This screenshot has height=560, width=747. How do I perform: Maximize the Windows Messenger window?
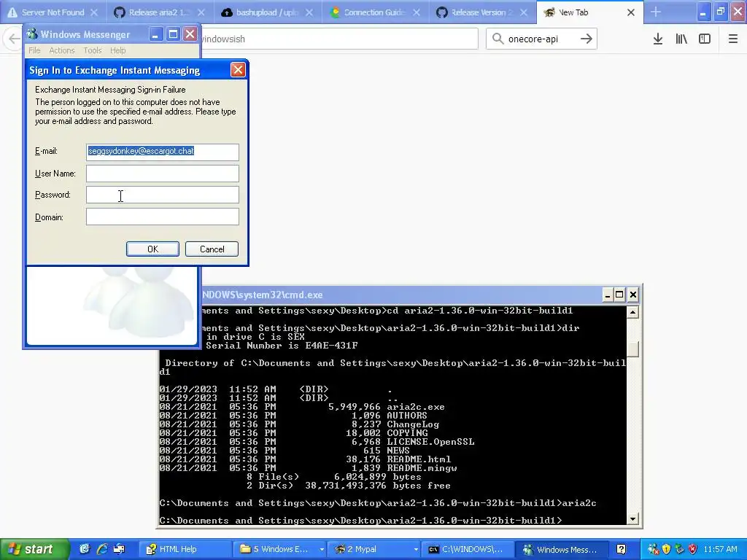pos(173,34)
